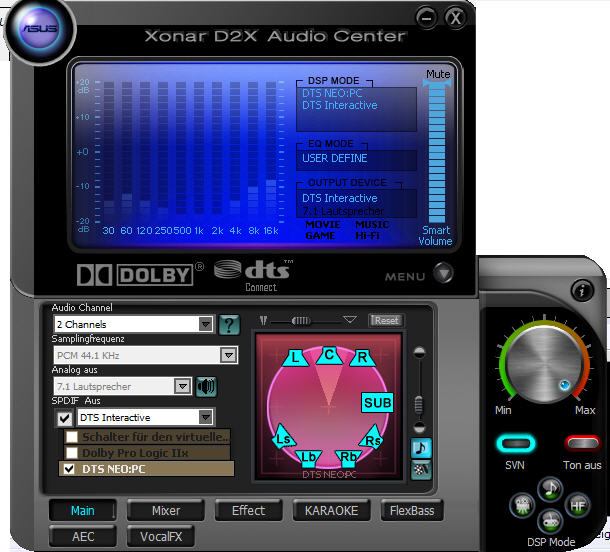Enable the Schalter für den virtuelle checkbox
The width and height of the screenshot is (610, 552).
72,437
